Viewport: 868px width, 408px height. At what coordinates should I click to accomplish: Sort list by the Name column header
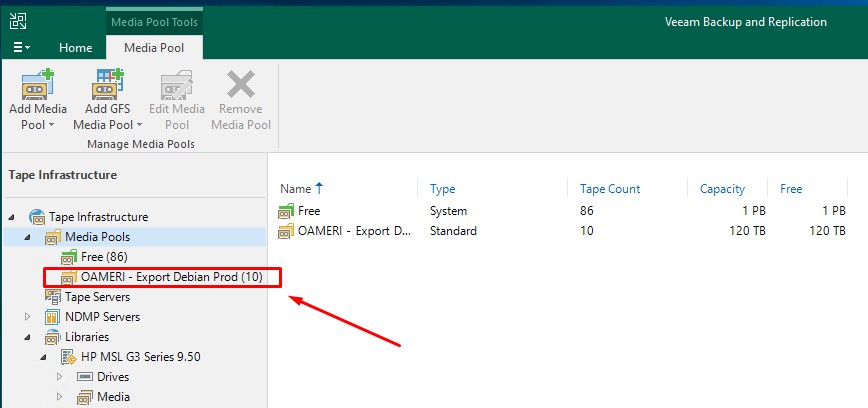[x=295, y=188]
